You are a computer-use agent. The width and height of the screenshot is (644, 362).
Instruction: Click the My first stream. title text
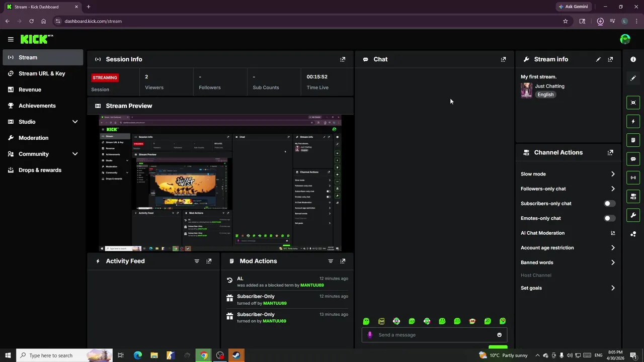538,77
